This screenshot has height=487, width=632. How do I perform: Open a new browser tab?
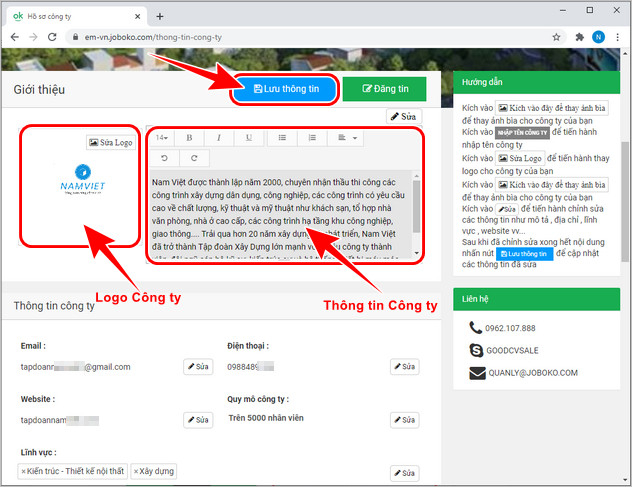[160, 15]
